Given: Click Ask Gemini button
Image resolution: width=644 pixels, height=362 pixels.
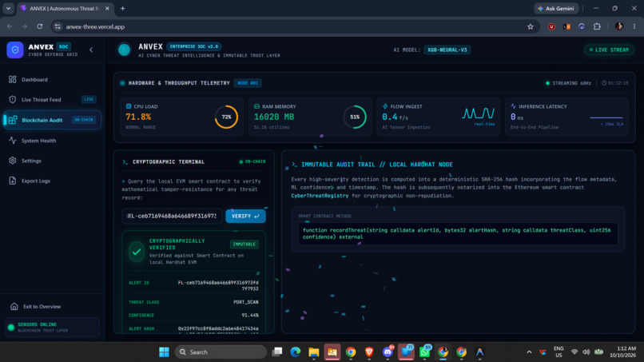Looking at the screenshot, I should [557, 8].
